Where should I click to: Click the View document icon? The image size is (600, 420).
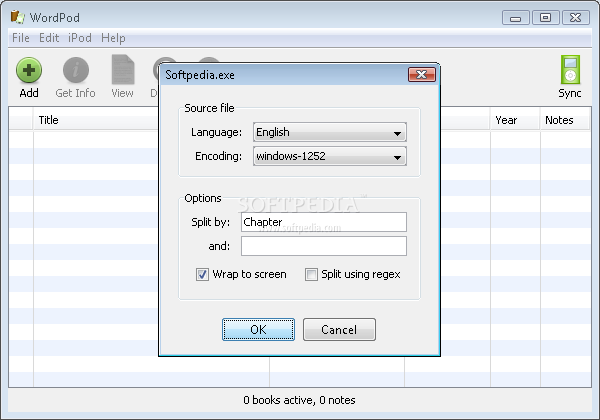coord(122,72)
